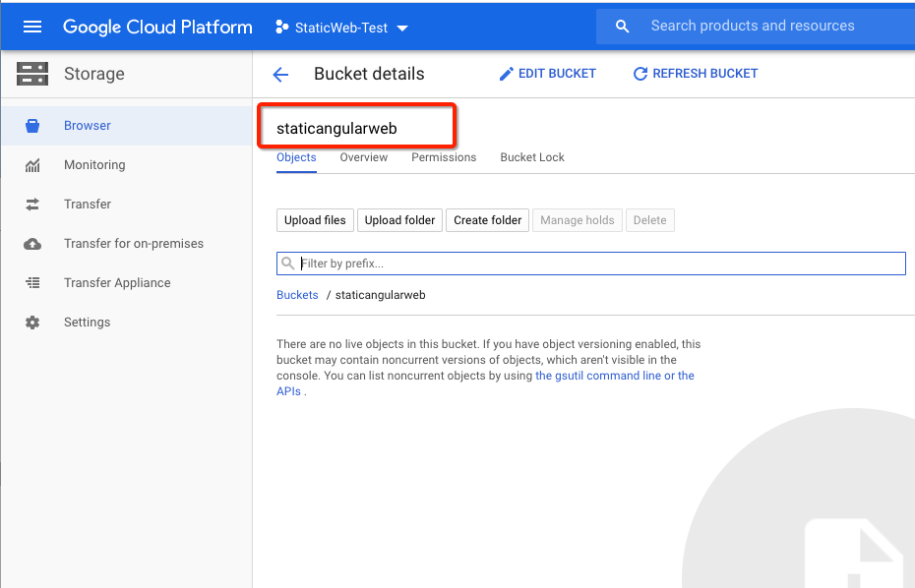Image resolution: width=915 pixels, height=588 pixels.
Task: Open the Browser sidebar item
Action: pyautogui.click(x=127, y=126)
